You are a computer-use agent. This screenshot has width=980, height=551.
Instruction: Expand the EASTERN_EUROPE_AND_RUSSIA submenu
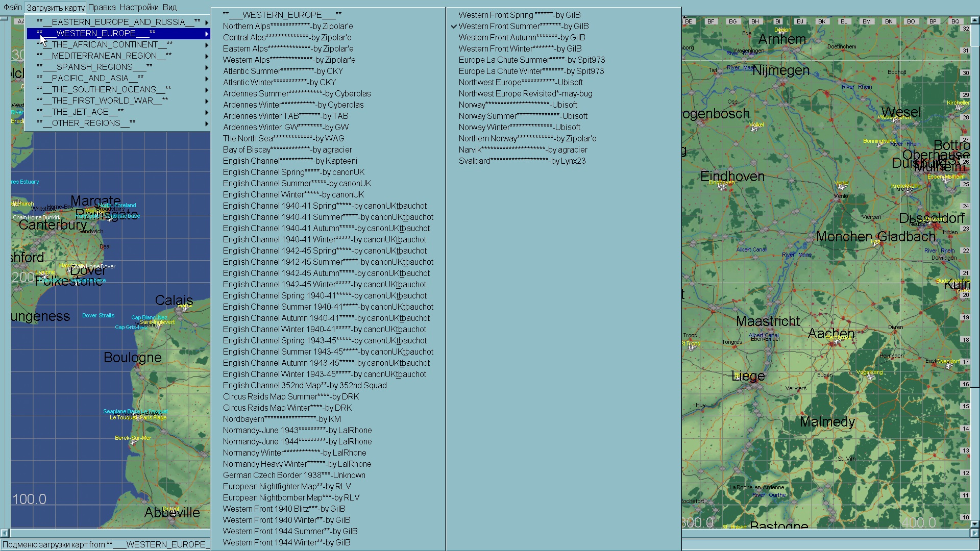[118, 22]
